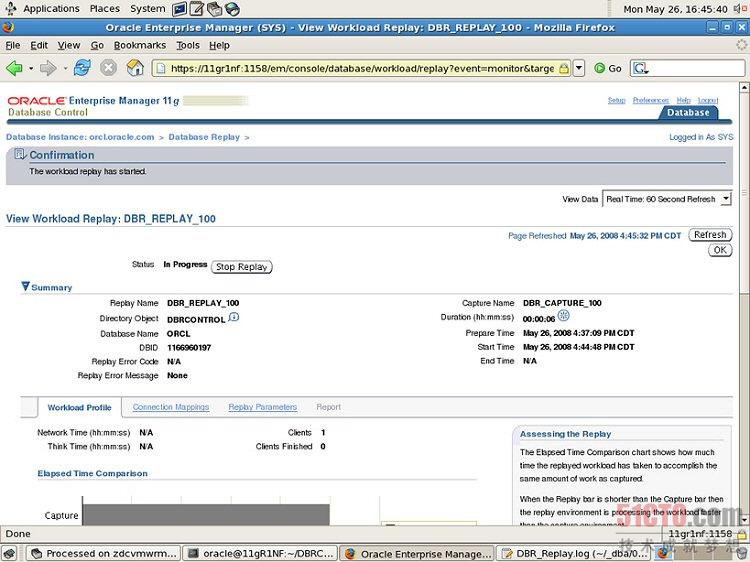Open DBR_Replay.log window in taskbar

pos(568,553)
